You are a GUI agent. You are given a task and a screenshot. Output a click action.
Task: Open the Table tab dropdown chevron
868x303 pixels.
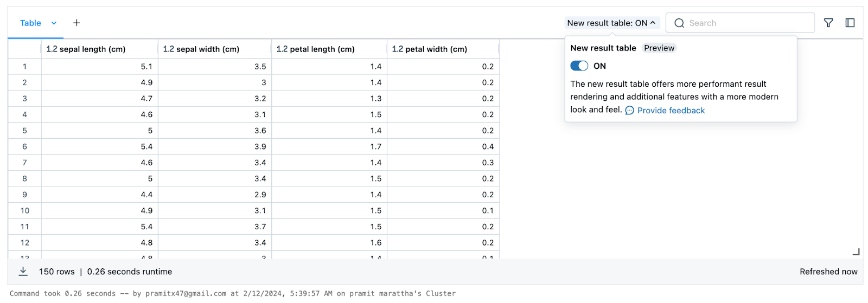pos(54,23)
